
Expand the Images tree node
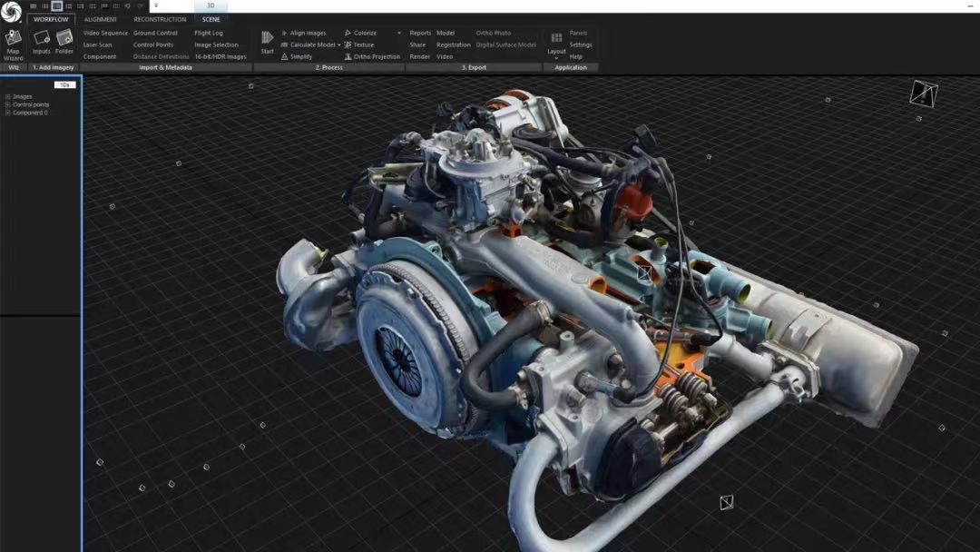[8, 96]
